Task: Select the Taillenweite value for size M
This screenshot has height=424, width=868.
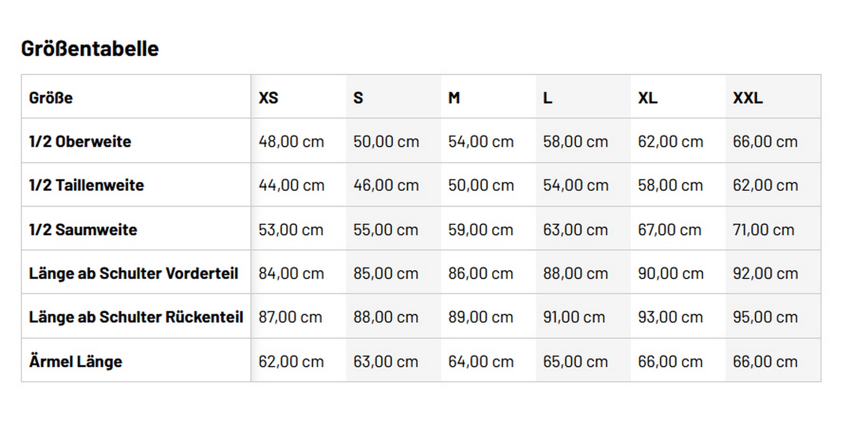Action: pyautogui.click(x=481, y=185)
